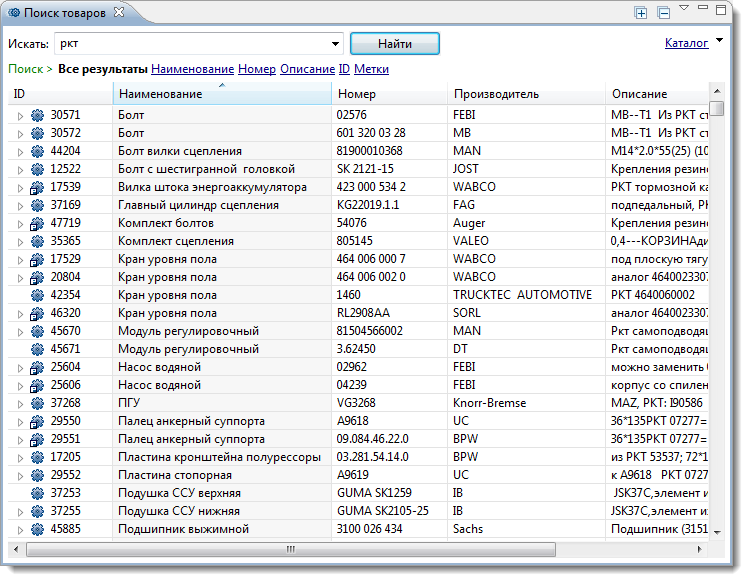The width and height of the screenshot is (748, 581).
Task: Sort by the Наименование column header
Action: [222, 93]
